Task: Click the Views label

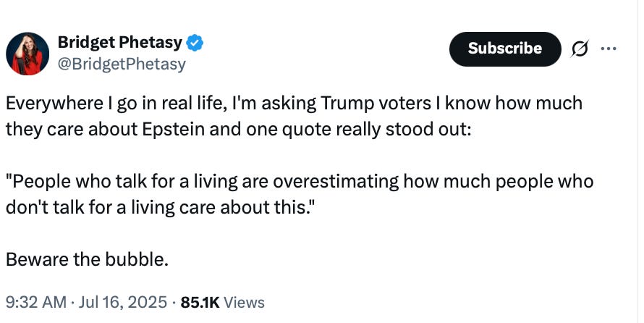Action: pos(245,302)
